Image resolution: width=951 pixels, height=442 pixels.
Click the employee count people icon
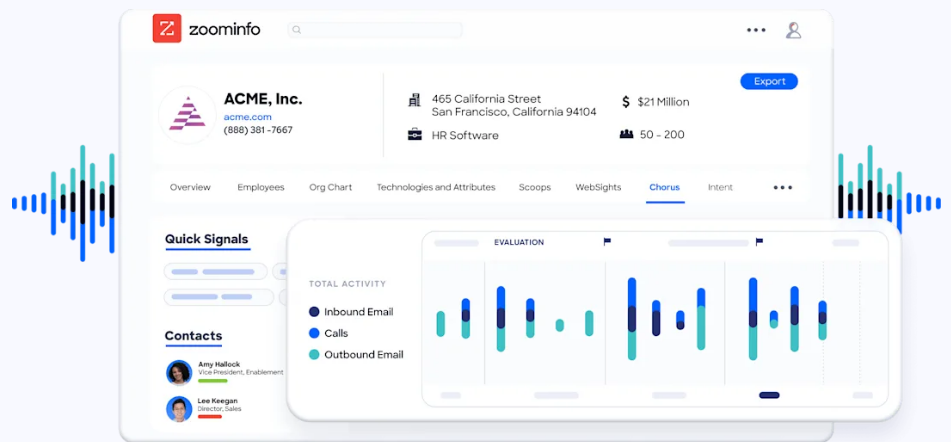627,134
